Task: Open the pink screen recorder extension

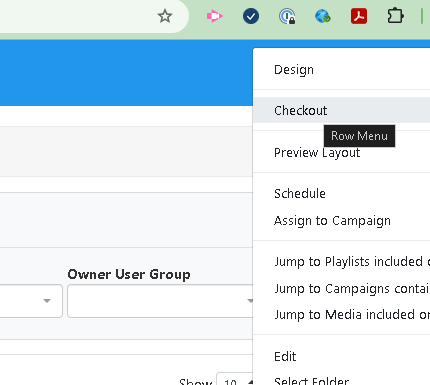Action: click(x=214, y=16)
